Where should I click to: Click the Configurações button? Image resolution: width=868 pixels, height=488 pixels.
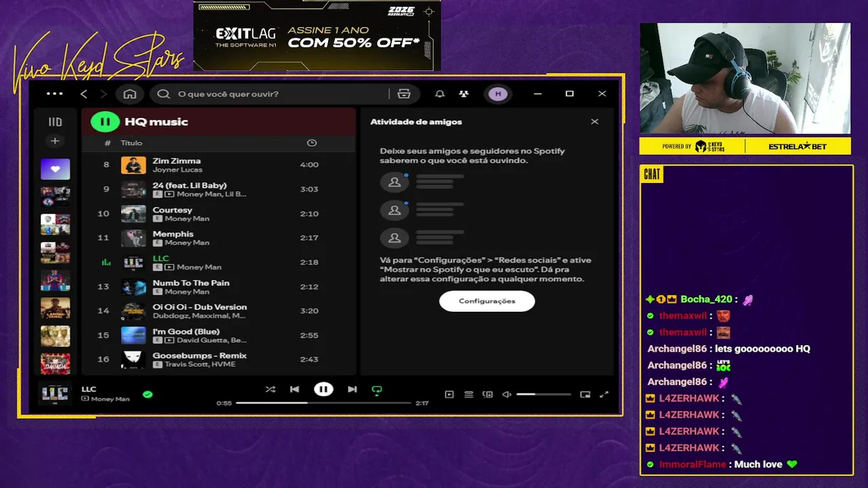click(487, 301)
